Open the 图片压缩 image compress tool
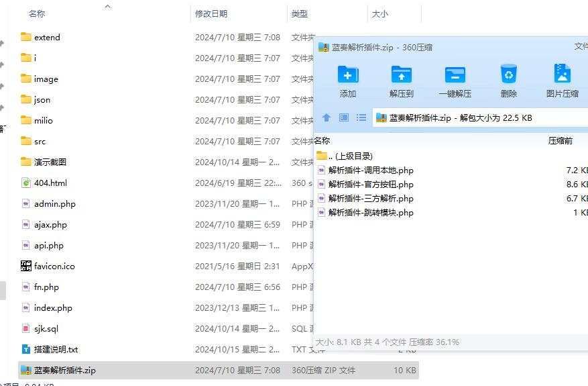This screenshot has width=588, height=386. (x=562, y=74)
